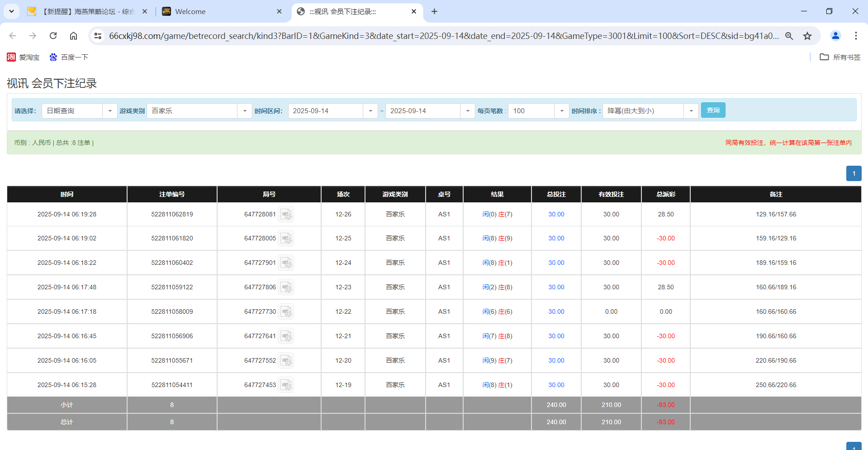Image resolution: width=868 pixels, height=450 pixels.
Task: Bookmark this page with the star icon
Action: (x=807, y=36)
